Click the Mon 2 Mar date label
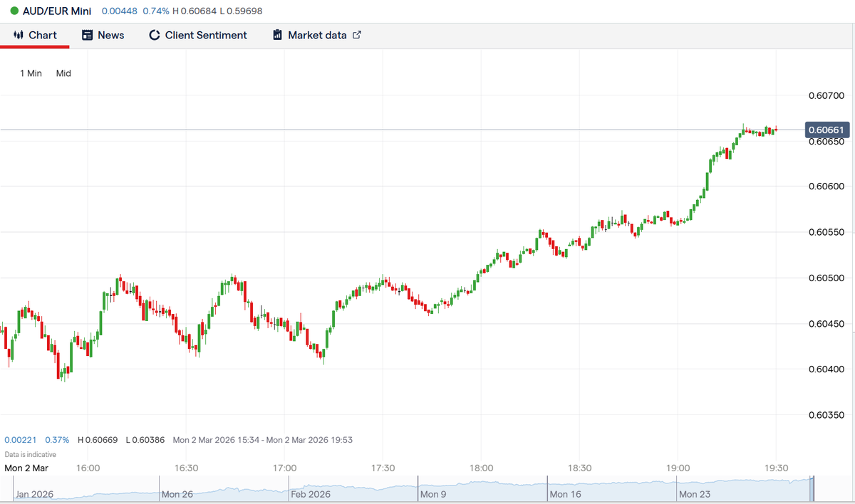Screen dimensions: 855x504 pos(26,468)
